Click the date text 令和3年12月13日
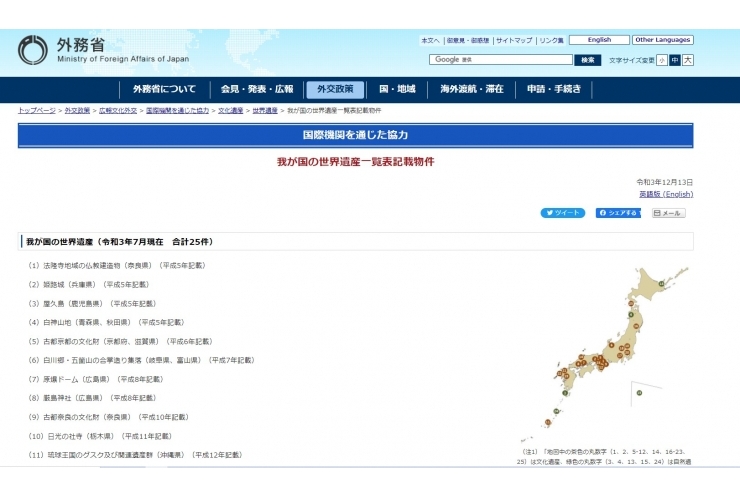The height and width of the screenshot is (498, 740). (x=664, y=182)
